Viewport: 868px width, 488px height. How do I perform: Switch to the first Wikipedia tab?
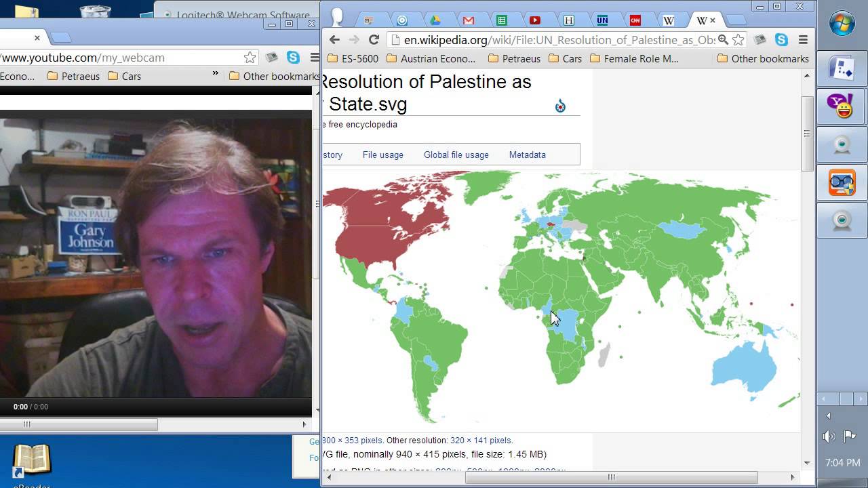point(669,20)
